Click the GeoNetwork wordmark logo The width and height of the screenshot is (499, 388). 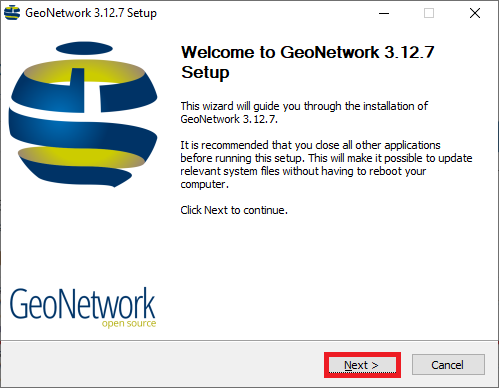(82, 304)
